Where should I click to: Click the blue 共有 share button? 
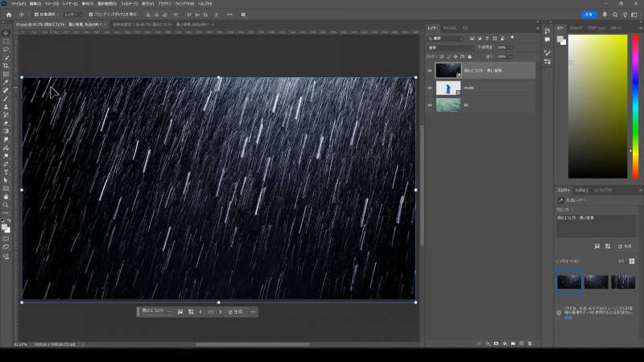pyautogui.click(x=590, y=14)
